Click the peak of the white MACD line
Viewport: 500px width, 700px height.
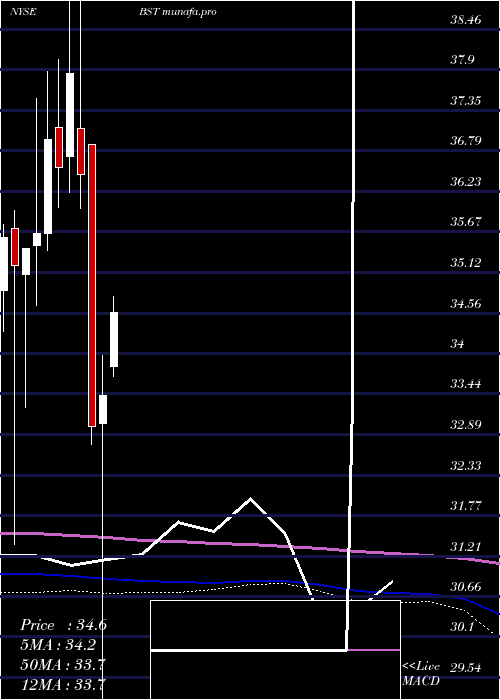click(x=250, y=498)
